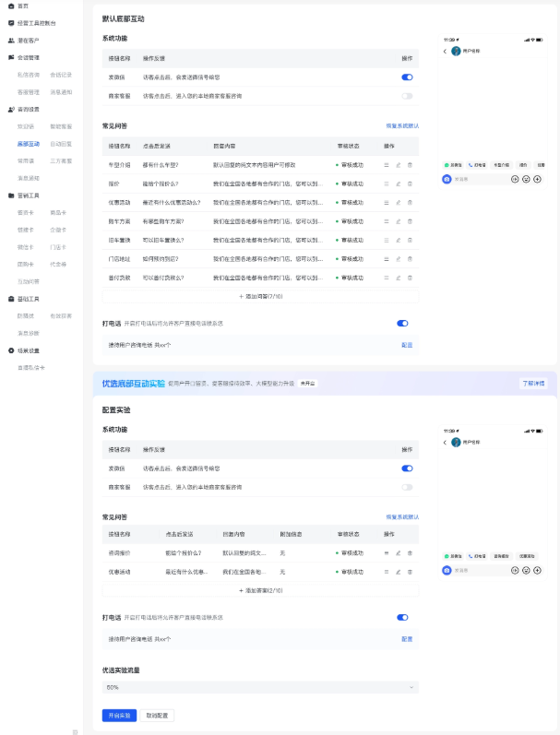Select 底部互动 in the sidebar
The width and height of the screenshot is (560, 735).
pyautogui.click(x=29, y=144)
